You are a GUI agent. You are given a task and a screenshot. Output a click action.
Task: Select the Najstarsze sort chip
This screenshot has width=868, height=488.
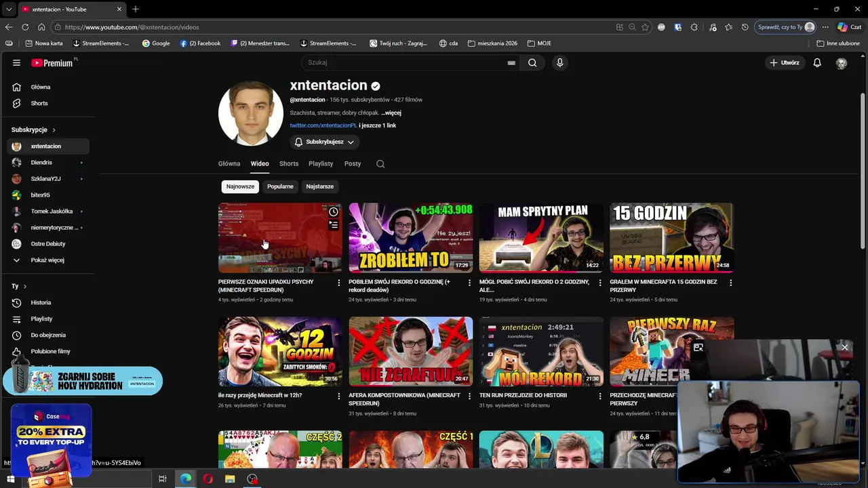click(x=319, y=186)
